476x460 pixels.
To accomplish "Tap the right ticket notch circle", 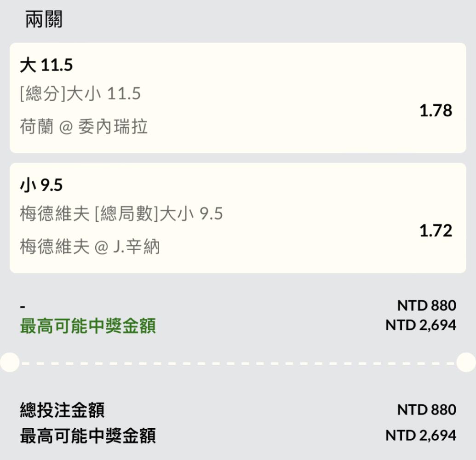I will click(466, 362).
